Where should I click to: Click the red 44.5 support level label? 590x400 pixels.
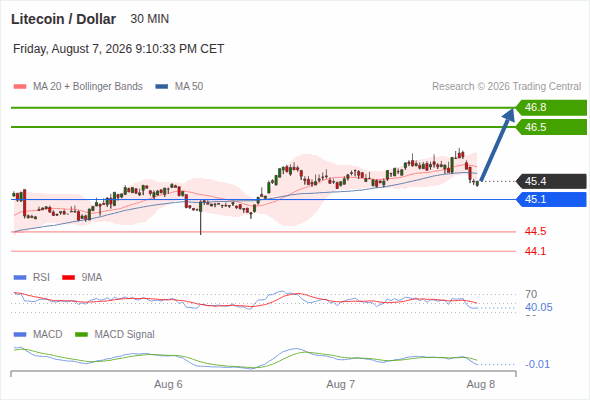pyautogui.click(x=535, y=231)
